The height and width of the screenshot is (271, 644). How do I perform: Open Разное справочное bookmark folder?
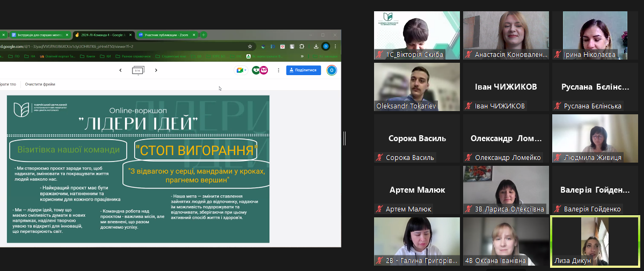tap(133, 56)
